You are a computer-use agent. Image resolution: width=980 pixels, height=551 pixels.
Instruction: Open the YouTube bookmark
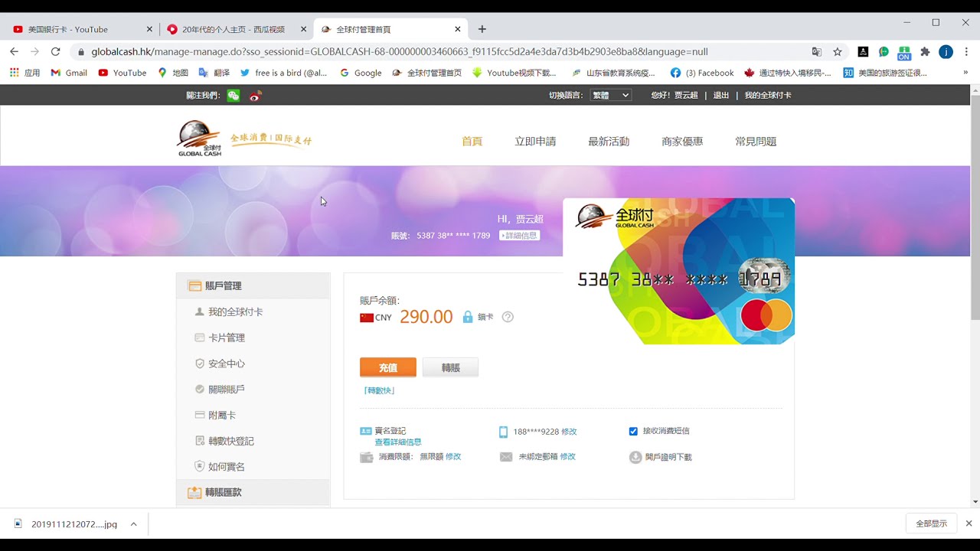tap(122, 73)
